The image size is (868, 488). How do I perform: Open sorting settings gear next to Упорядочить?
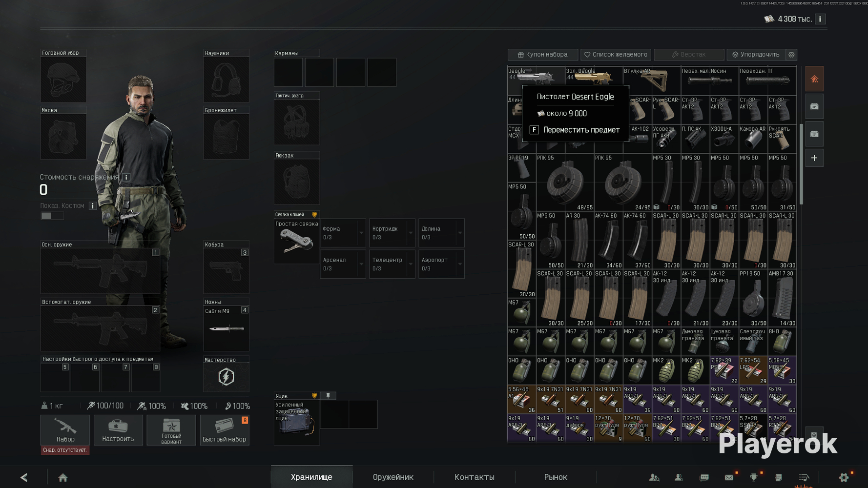(x=792, y=55)
